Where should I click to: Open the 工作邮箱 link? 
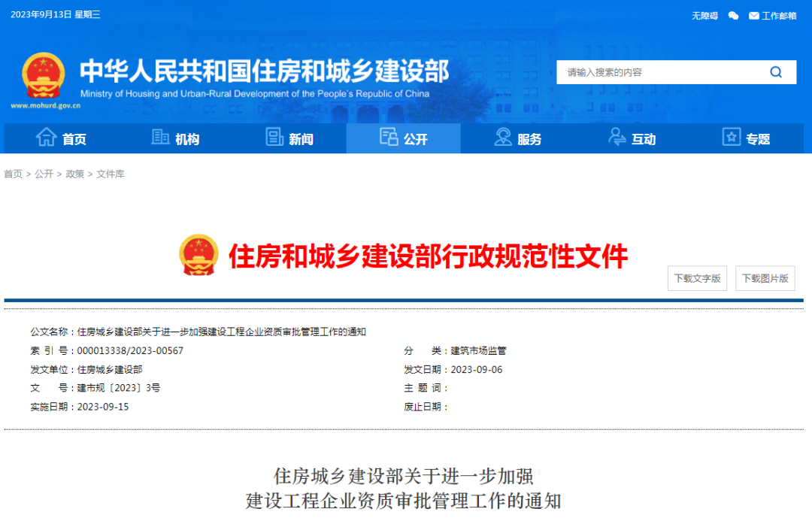pyautogui.click(x=779, y=16)
